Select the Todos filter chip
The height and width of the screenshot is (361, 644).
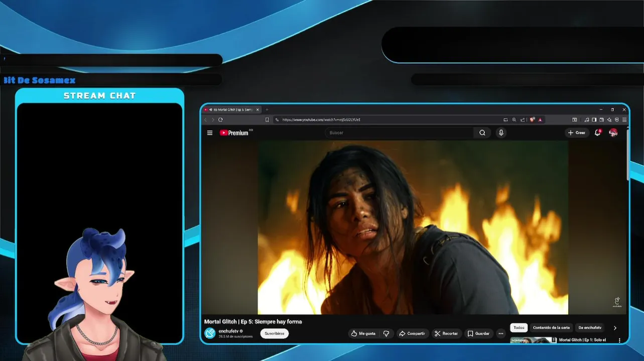pos(519,328)
